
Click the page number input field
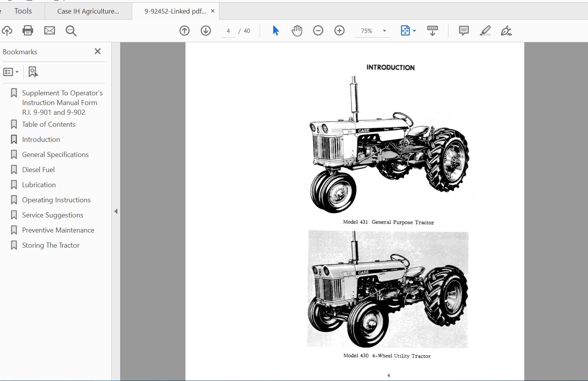tap(228, 31)
